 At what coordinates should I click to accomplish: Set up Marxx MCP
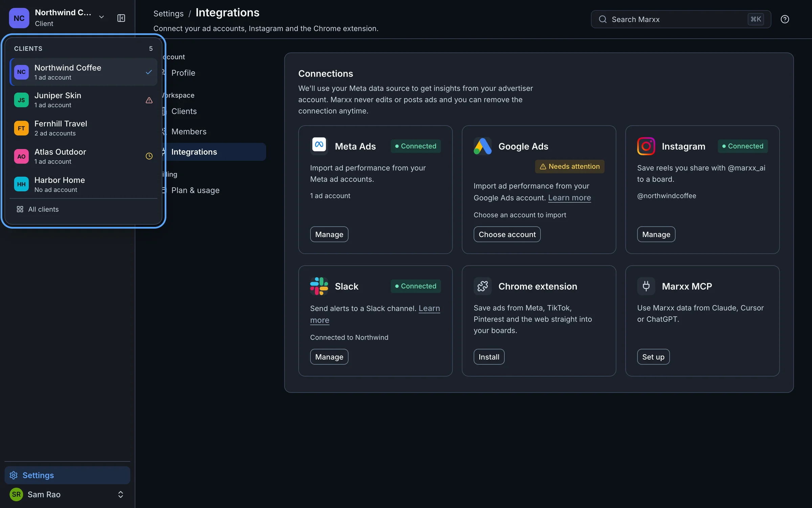point(653,357)
